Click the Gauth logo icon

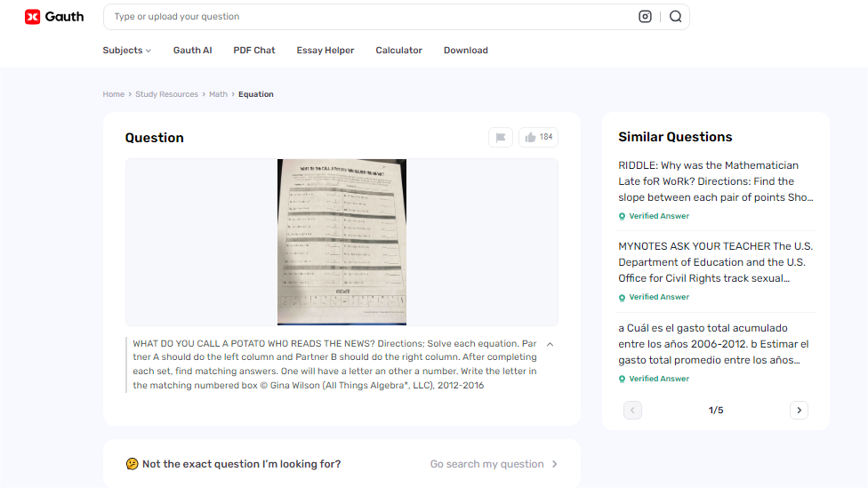point(33,16)
